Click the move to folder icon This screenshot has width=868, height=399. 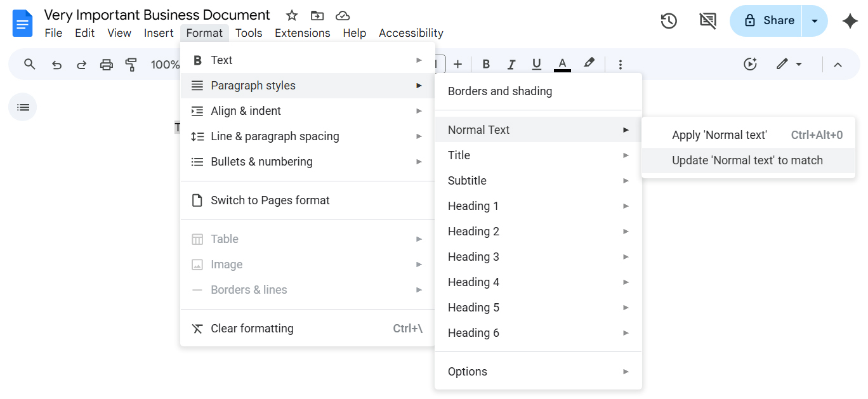click(317, 15)
